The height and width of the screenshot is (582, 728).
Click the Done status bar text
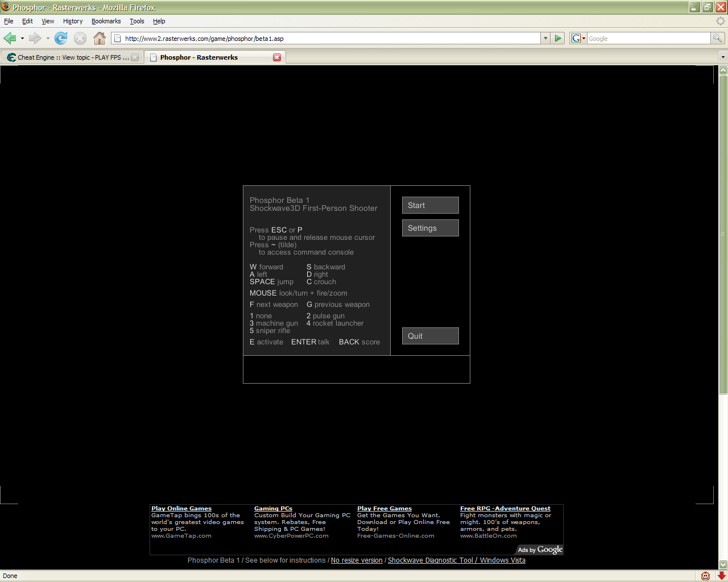click(x=10, y=576)
